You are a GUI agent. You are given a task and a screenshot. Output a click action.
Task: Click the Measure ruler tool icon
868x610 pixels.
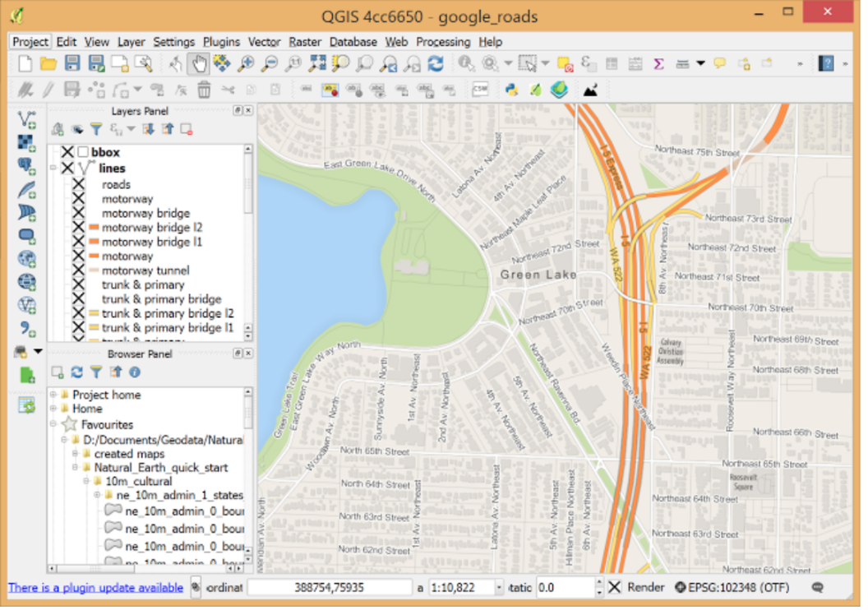click(682, 64)
